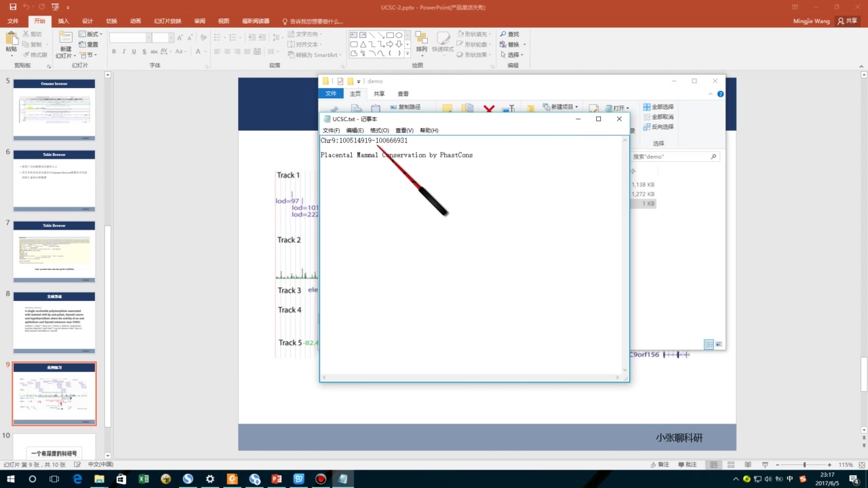Click the Undo icon in PowerPoint title bar
This screenshot has width=868, height=488.
25,7
